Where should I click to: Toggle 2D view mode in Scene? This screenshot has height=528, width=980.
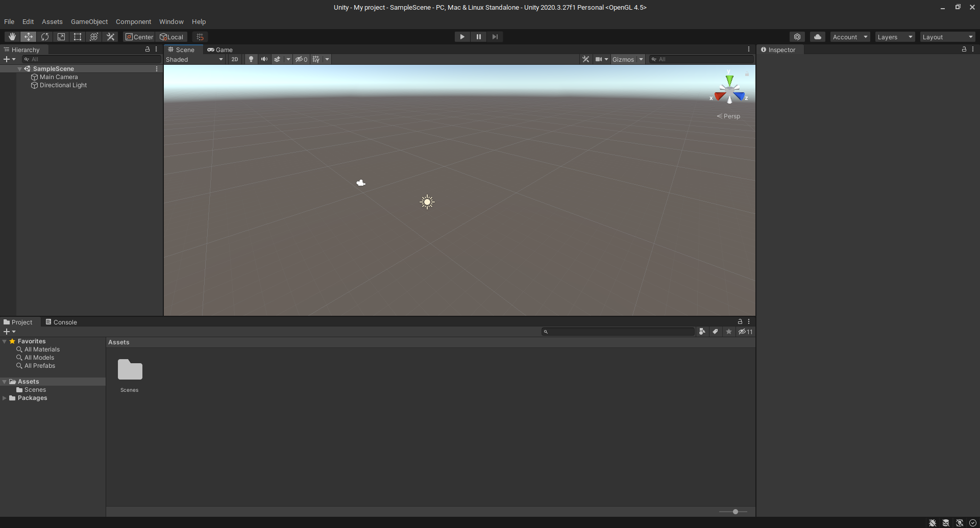click(234, 59)
